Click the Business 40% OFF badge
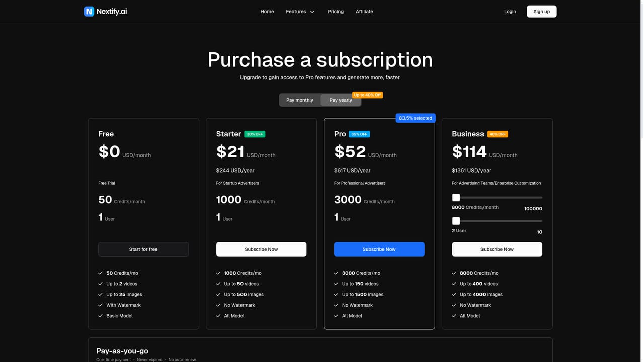Screen dimensions: 644x362 pyautogui.click(x=498, y=134)
